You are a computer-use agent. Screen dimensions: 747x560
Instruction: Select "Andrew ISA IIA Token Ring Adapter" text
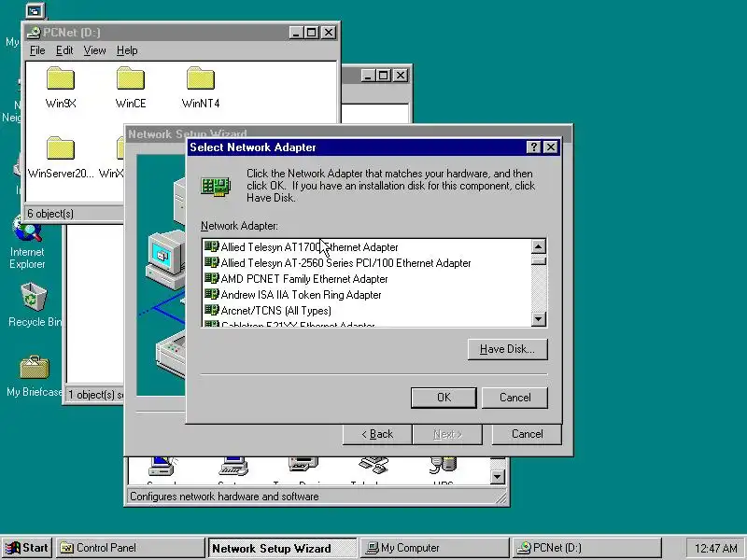(x=301, y=295)
